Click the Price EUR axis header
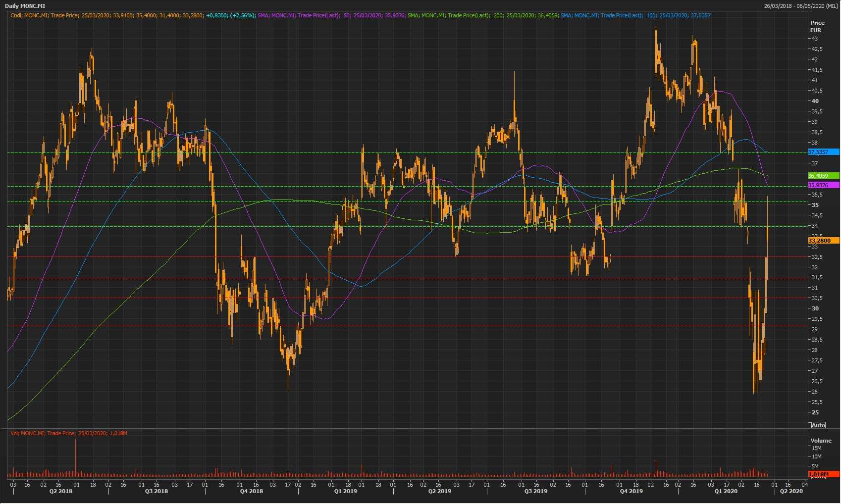Viewport: 841px width, 504px height. click(x=817, y=26)
